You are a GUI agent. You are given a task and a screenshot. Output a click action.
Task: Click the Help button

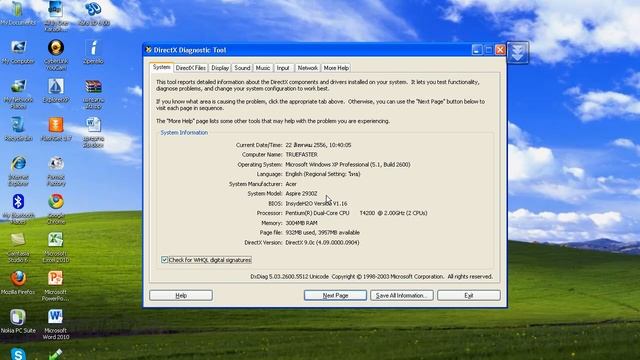tap(181, 296)
